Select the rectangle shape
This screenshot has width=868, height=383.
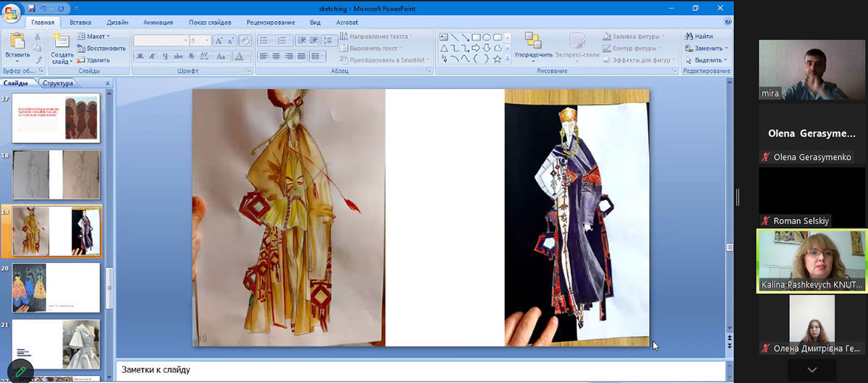coord(476,37)
